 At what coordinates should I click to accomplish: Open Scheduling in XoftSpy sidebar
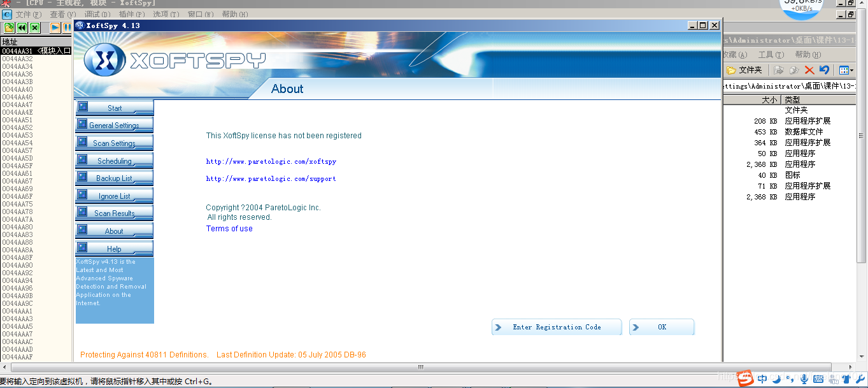[115, 161]
